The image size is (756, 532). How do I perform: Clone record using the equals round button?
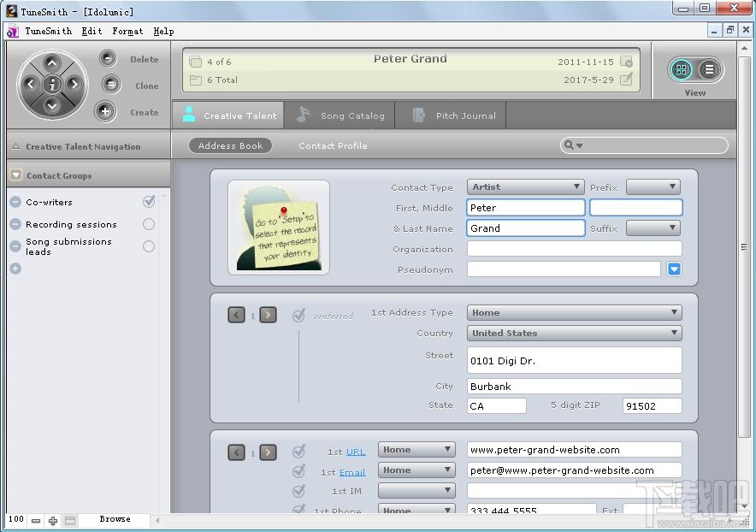110,85
